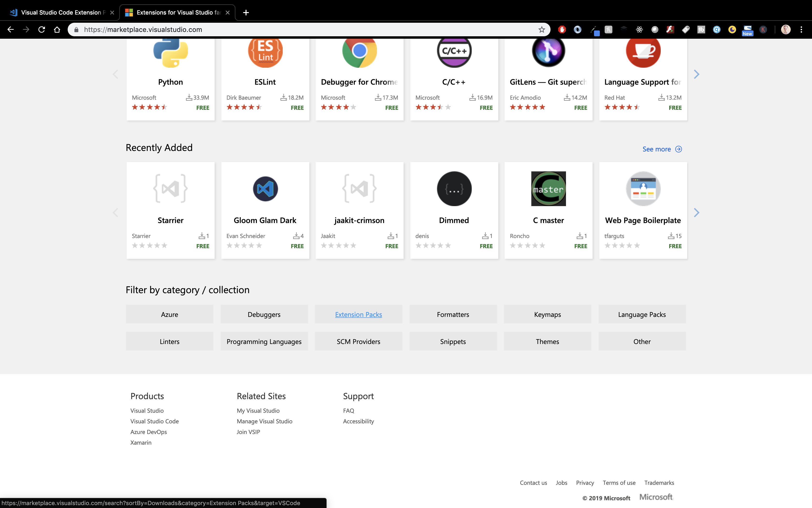The height and width of the screenshot is (508, 812).
Task: Go to the browser home page
Action: click(57, 30)
